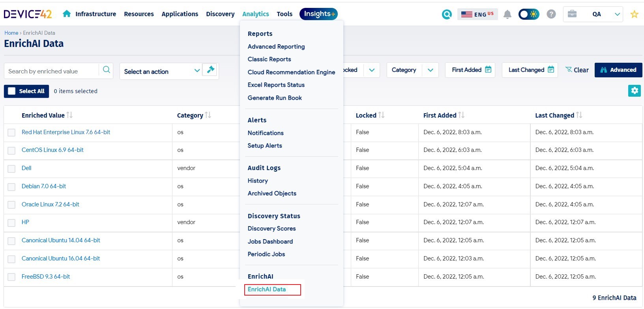Click the Advanced filter button

[618, 70]
